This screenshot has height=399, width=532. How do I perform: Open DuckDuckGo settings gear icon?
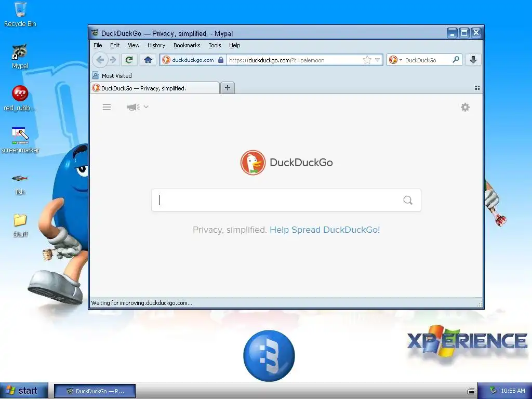click(x=465, y=107)
